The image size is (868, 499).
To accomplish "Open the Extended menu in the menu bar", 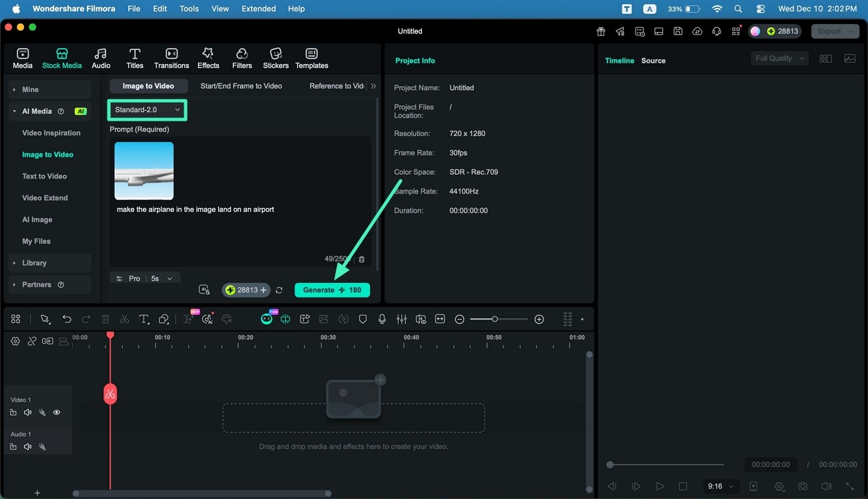I will 258,9.
